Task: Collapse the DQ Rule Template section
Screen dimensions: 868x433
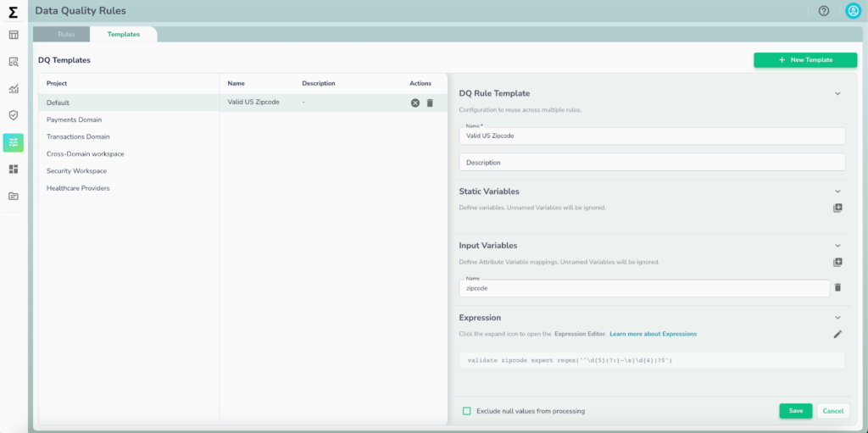Action: (x=837, y=94)
